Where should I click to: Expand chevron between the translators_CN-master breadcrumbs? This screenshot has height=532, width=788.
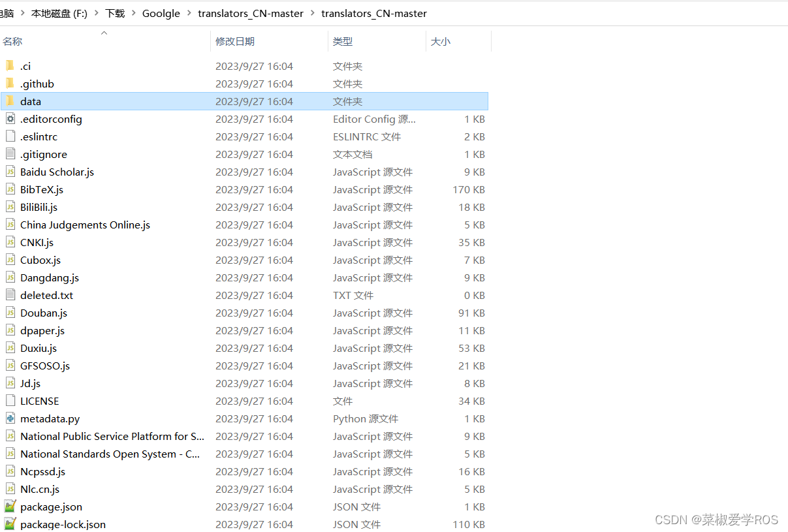coord(313,13)
